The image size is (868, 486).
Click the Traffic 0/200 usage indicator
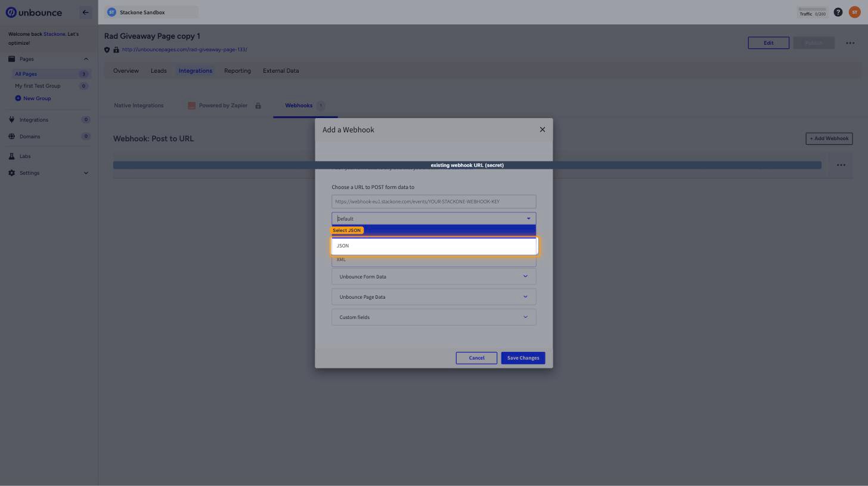[x=813, y=12]
